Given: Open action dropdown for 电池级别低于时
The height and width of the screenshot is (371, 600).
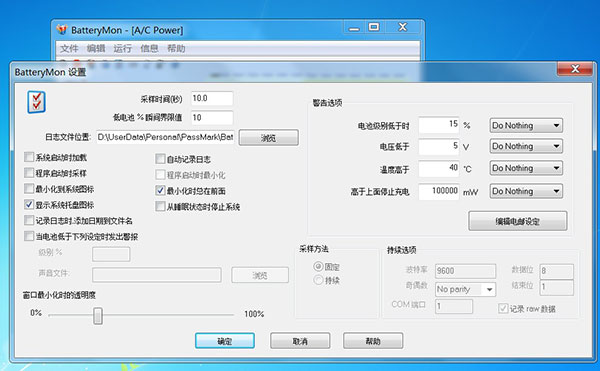Looking at the screenshot, I should 526,125.
